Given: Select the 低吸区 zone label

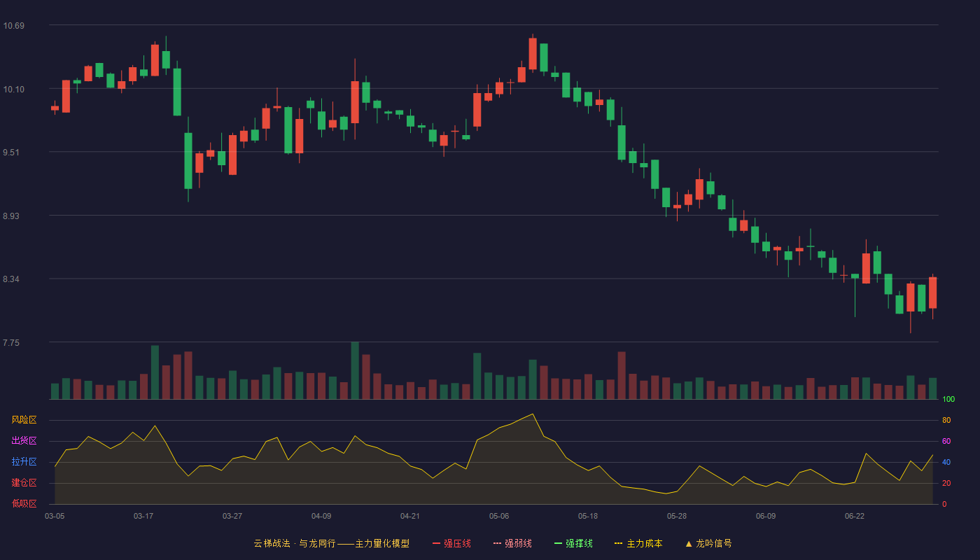Looking at the screenshot, I should pyautogui.click(x=24, y=503).
